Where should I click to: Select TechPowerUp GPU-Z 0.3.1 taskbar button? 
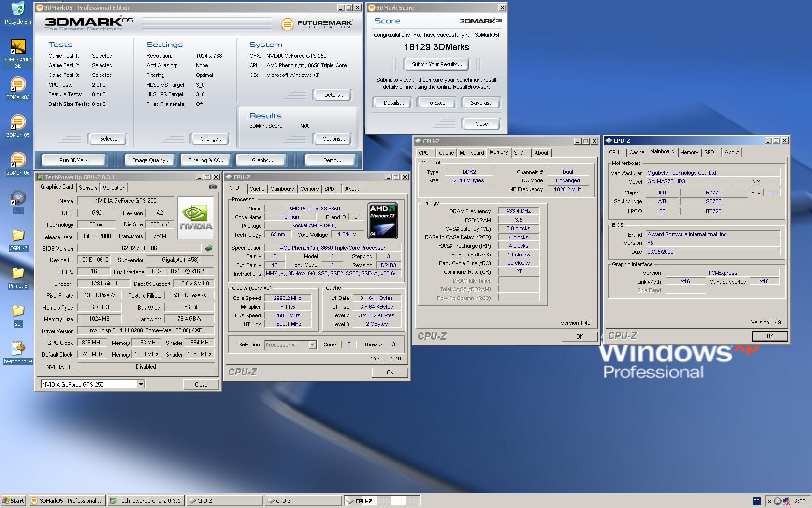(145, 501)
